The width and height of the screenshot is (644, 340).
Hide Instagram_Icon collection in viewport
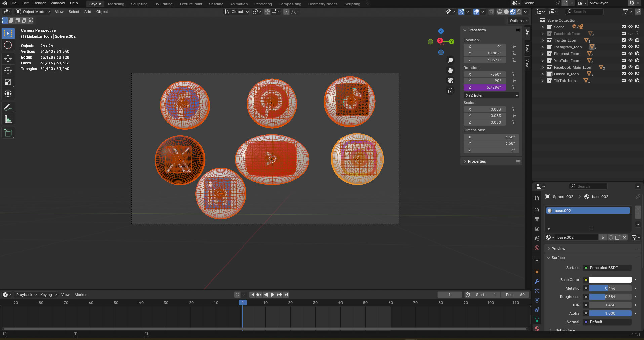(x=630, y=47)
